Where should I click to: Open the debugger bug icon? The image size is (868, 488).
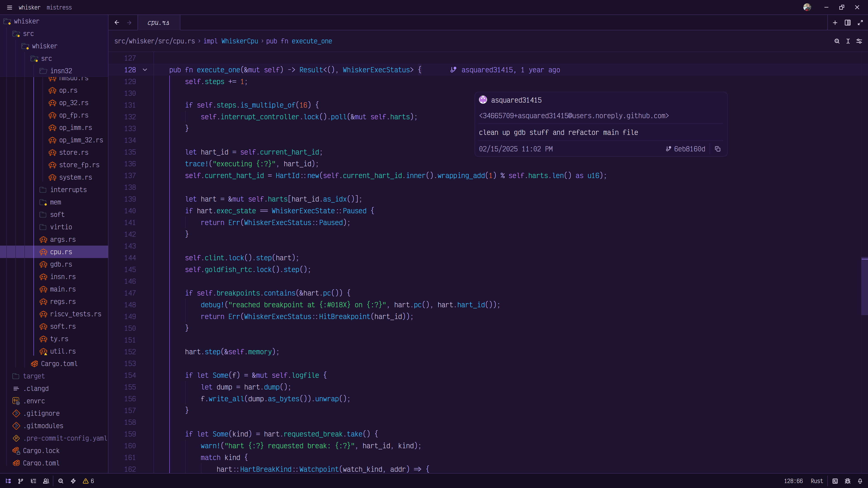(847, 481)
